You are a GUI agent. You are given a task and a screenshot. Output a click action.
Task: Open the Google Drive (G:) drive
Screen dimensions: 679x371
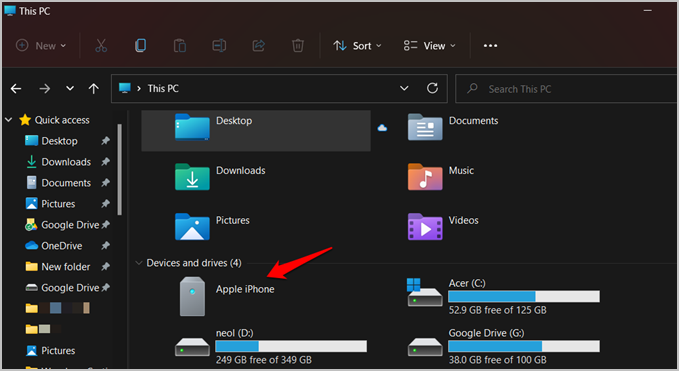[503, 346]
